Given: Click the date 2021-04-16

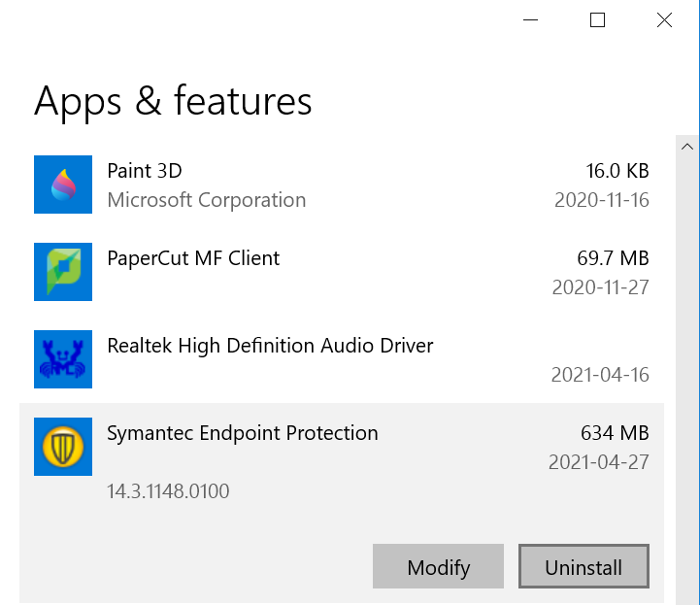Looking at the screenshot, I should pos(600,375).
